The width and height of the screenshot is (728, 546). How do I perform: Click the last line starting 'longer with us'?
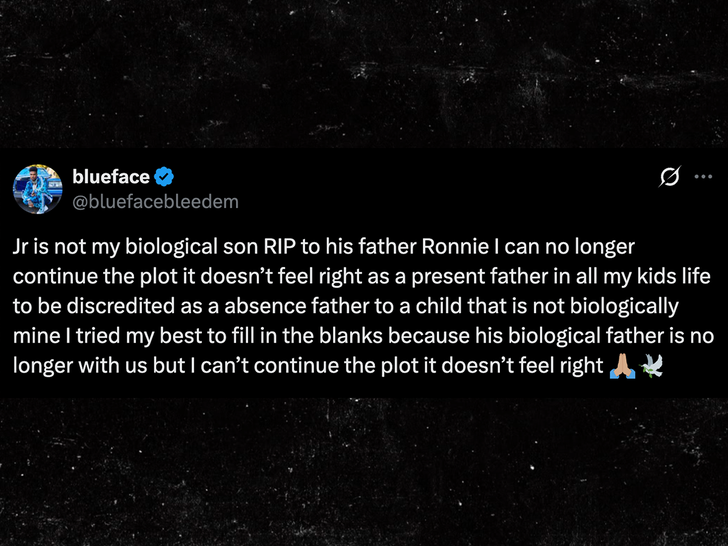(x=300, y=366)
